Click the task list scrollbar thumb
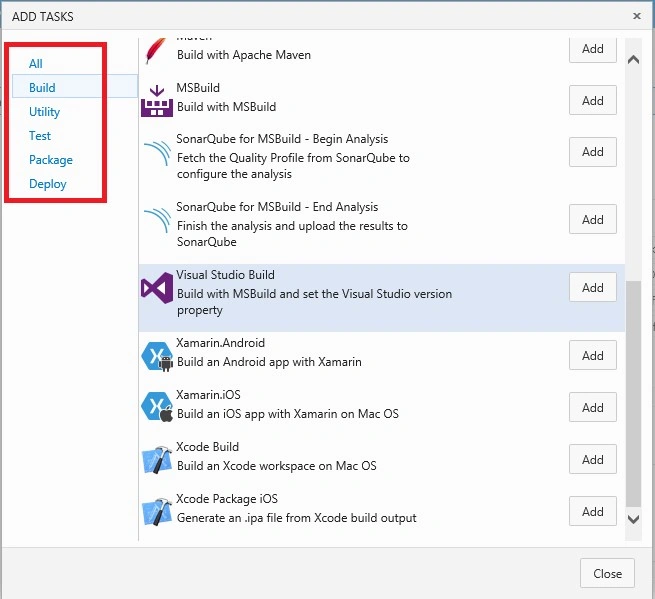Viewport: 655px width, 599px height. coord(633,393)
